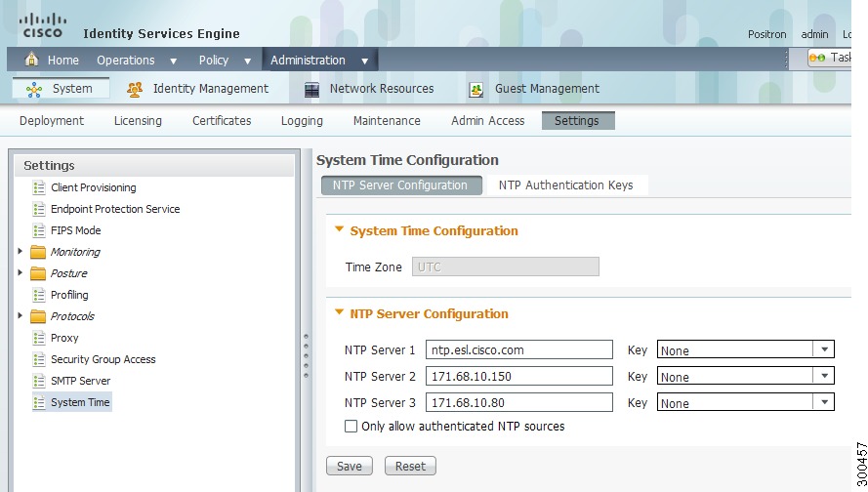Enable Only allow authenticated NTP sources
Image resolution: width=868 pixels, height=492 pixels.
click(x=351, y=427)
